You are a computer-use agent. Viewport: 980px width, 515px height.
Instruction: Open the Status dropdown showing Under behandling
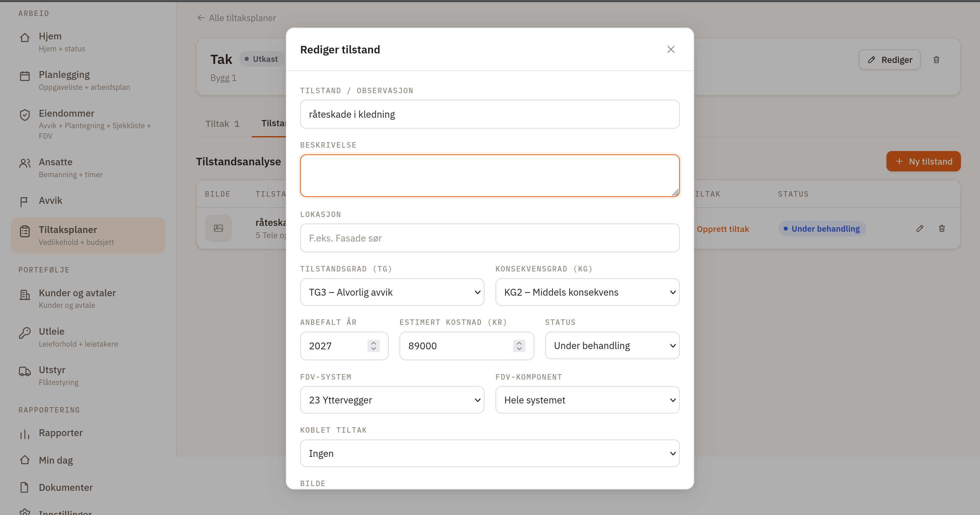tap(612, 345)
